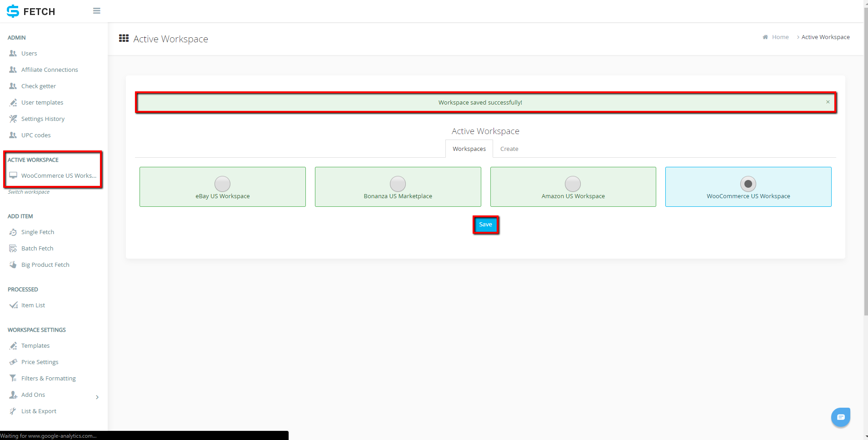The height and width of the screenshot is (440, 868).
Task: Select the Amazon US Workspace radio
Action: [x=573, y=184]
